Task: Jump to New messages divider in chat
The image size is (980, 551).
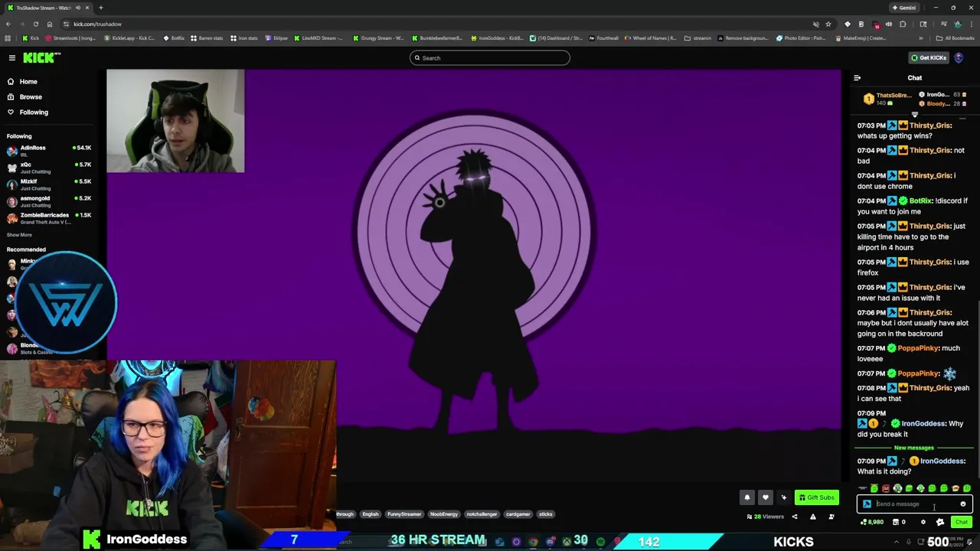Action: coord(914,448)
